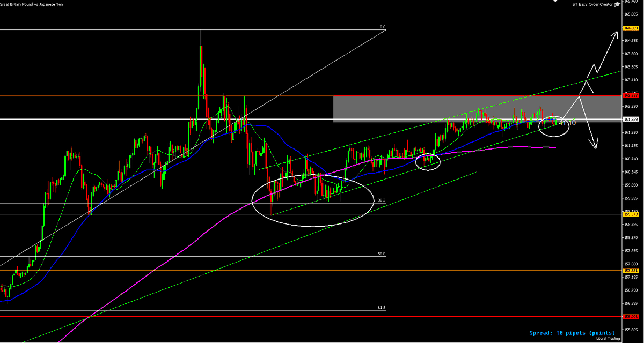The image size is (644, 343).
Task: Click the orange 159.073 price axis tag
Action: click(x=630, y=214)
